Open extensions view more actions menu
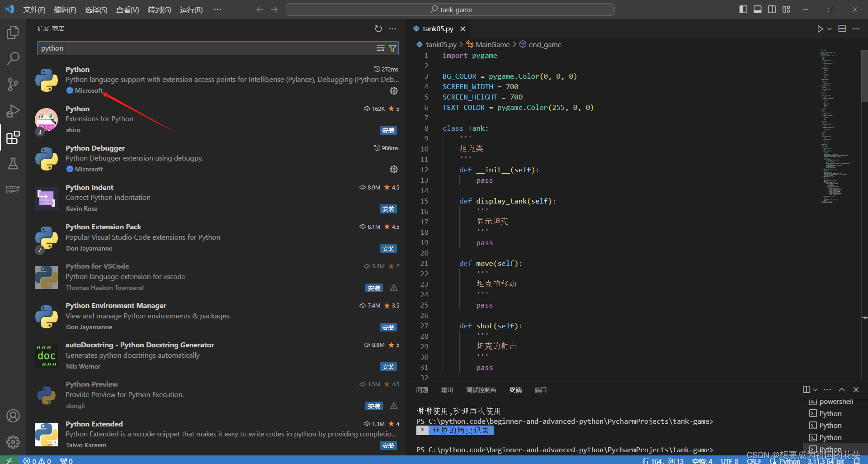The width and height of the screenshot is (868, 464). pyautogui.click(x=393, y=28)
